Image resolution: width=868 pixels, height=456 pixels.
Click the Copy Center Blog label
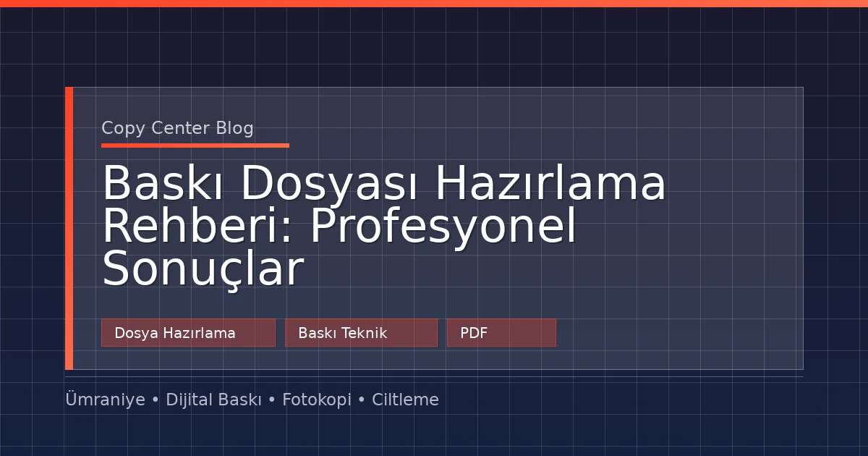(177, 128)
